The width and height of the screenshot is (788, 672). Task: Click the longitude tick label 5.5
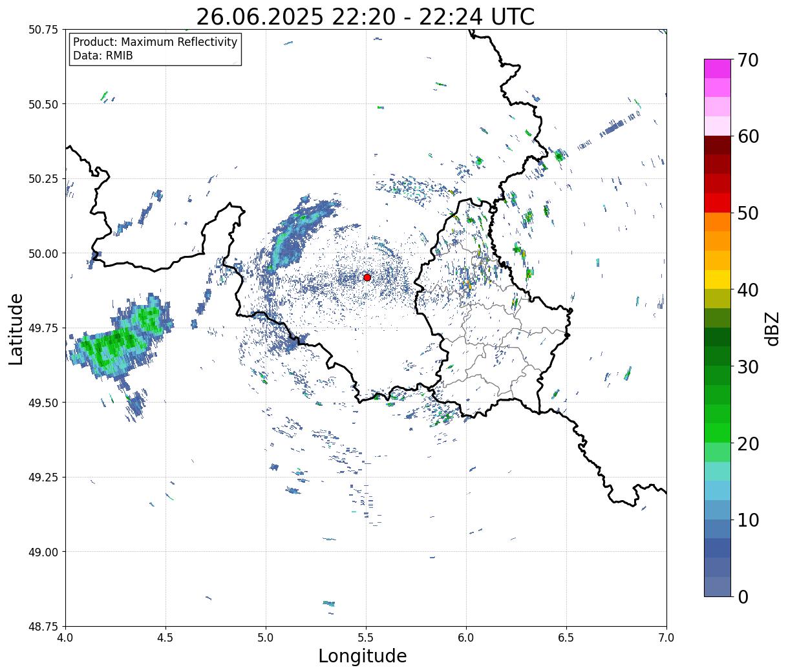(x=366, y=638)
